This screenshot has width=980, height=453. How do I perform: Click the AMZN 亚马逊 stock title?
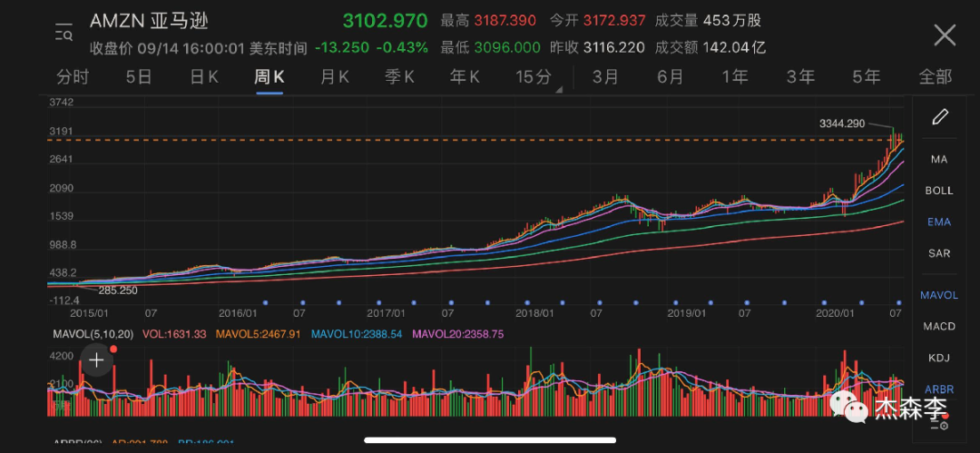point(149,21)
